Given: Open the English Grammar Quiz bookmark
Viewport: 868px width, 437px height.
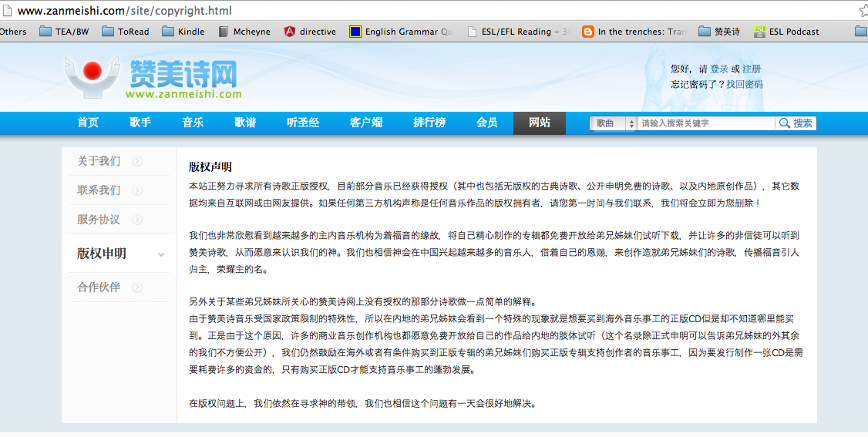Looking at the screenshot, I should click(402, 32).
